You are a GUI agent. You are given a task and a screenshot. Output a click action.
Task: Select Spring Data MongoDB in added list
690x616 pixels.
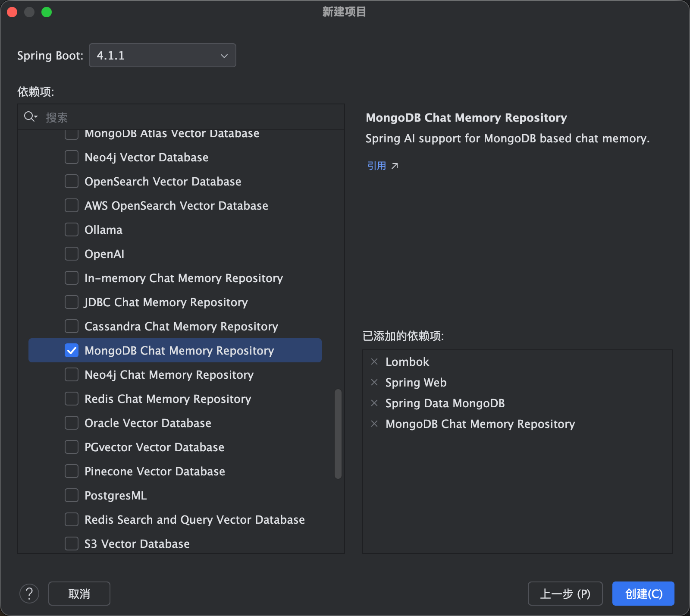(x=445, y=403)
